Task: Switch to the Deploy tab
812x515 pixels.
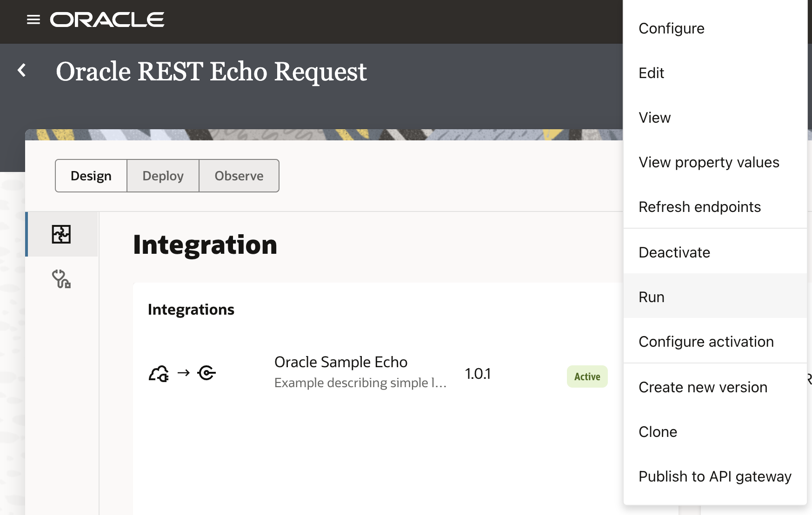Action: pyautogui.click(x=163, y=176)
